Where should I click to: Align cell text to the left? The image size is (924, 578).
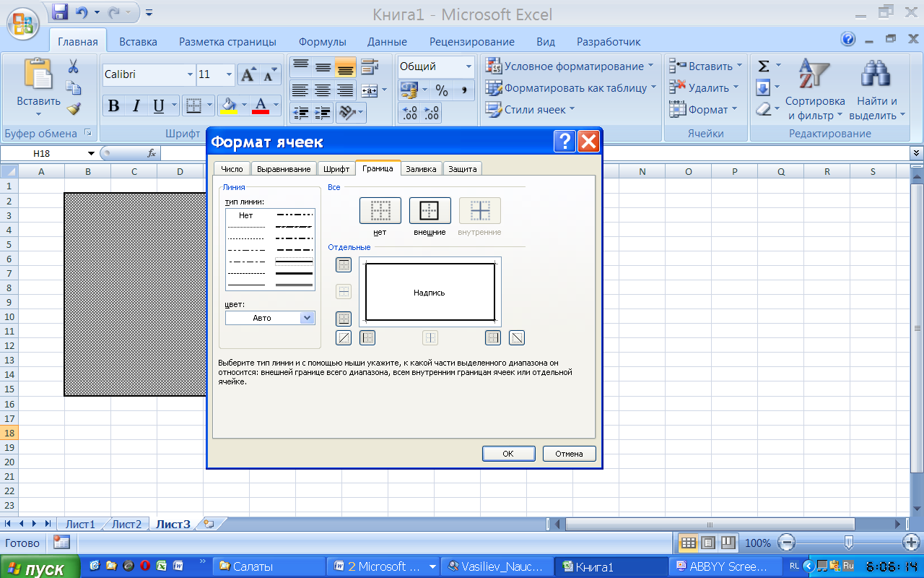(x=300, y=90)
